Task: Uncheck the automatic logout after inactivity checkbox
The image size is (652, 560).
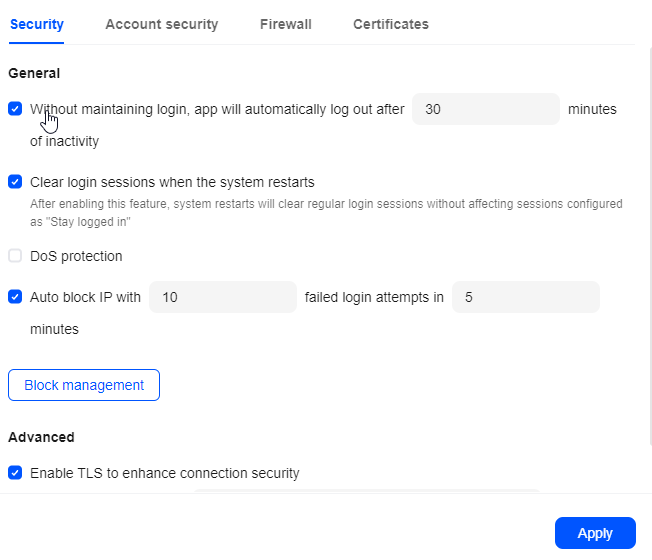Action: point(15,109)
